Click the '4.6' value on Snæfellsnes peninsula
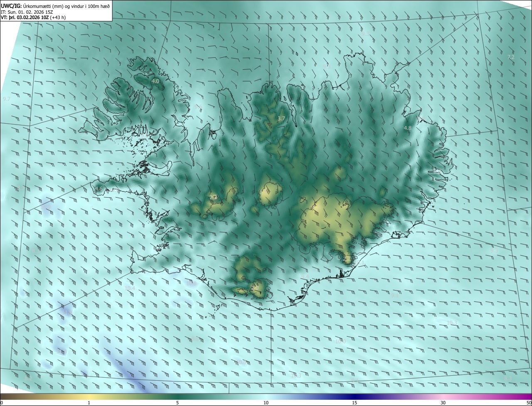Viewport: 532px width, 406px height. (x=99, y=189)
